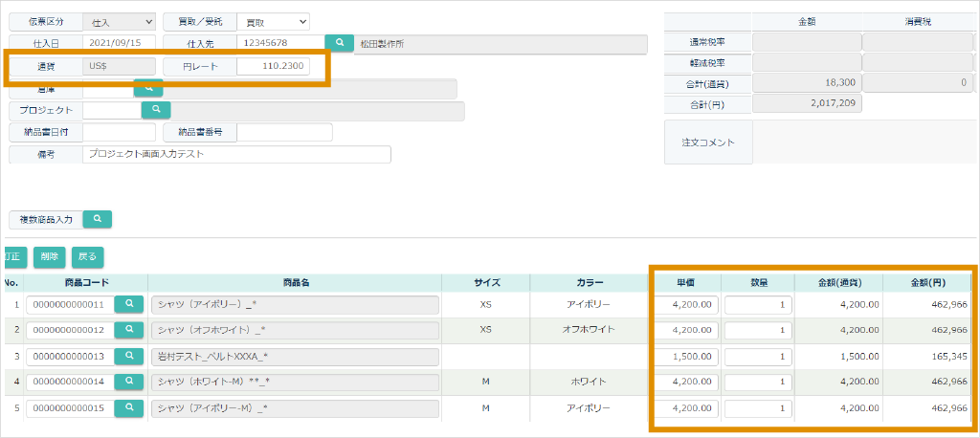Search product code for row 3
This screenshot has width=980, height=438.
[x=129, y=356]
